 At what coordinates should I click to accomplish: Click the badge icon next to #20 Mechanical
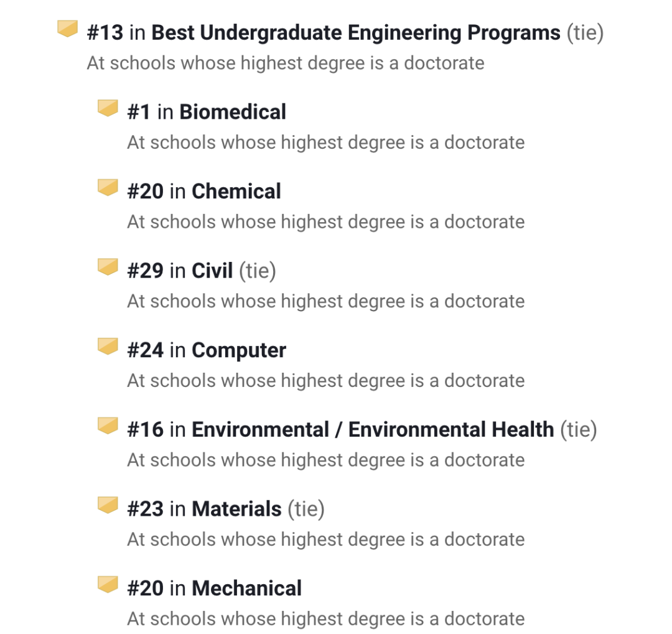pos(108,585)
